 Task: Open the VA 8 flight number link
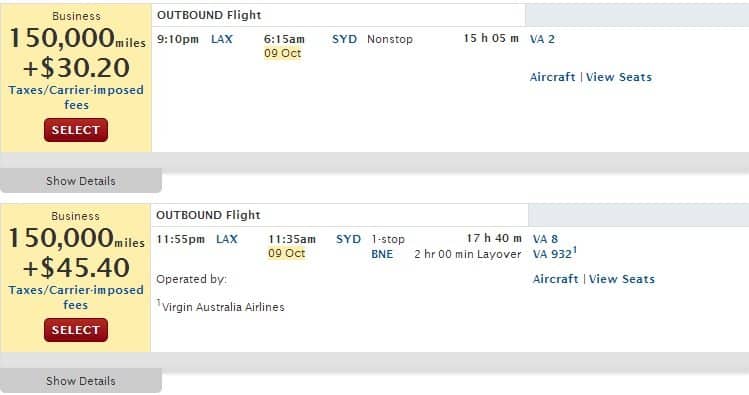545,239
